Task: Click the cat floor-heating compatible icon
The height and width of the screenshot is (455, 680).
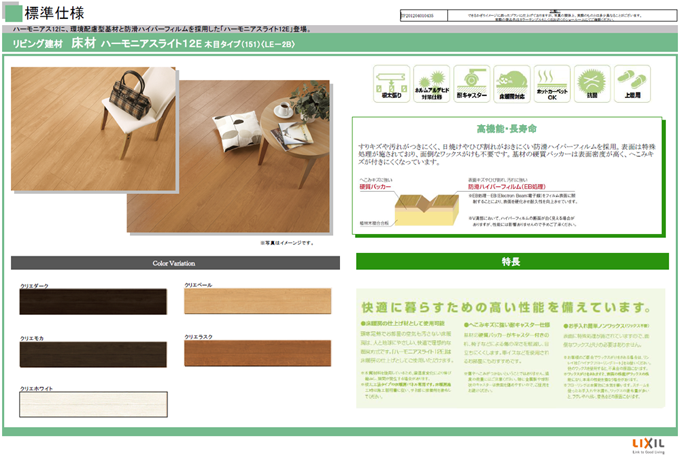Action: pyautogui.click(x=512, y=84)
